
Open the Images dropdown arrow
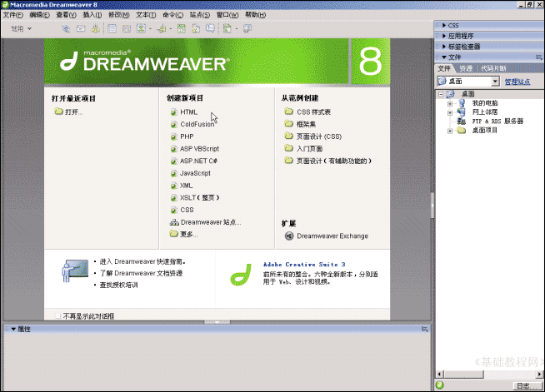150,29
